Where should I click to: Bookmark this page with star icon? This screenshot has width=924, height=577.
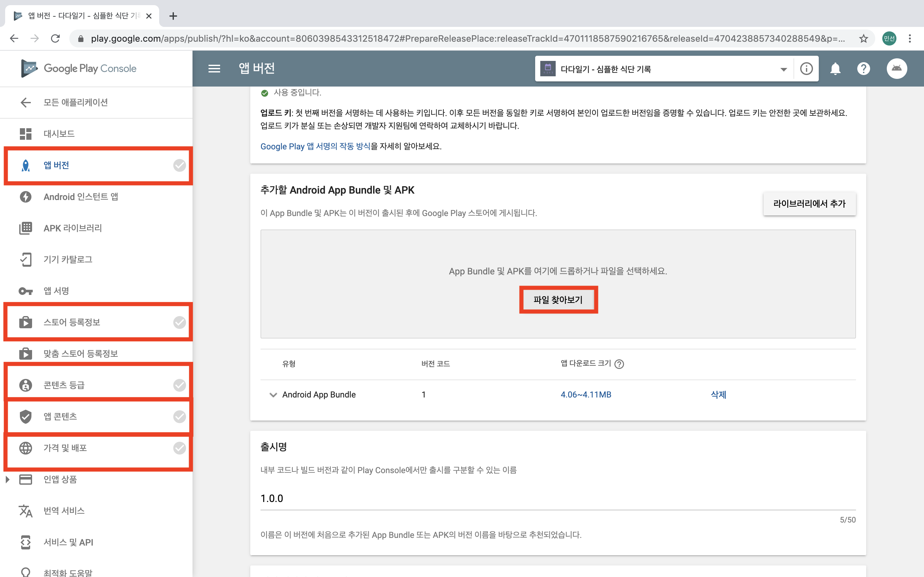pyautogui.click(x=863, y=38)
